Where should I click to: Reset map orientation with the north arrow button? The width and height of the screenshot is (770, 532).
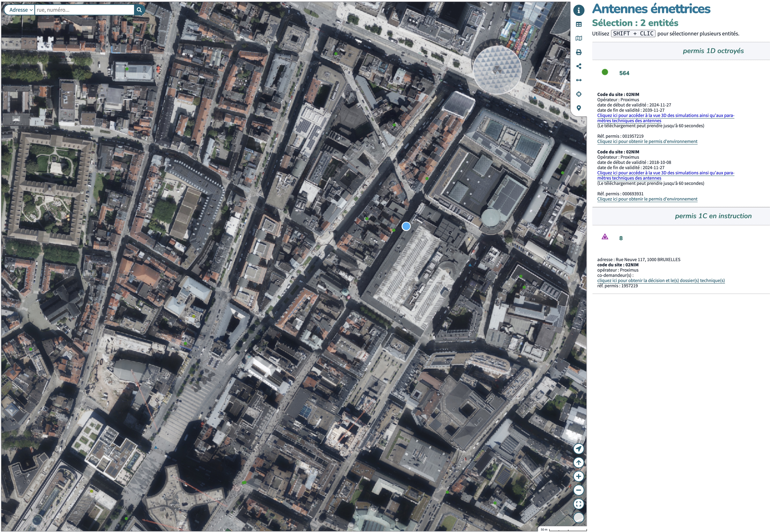tap(579, 463)
